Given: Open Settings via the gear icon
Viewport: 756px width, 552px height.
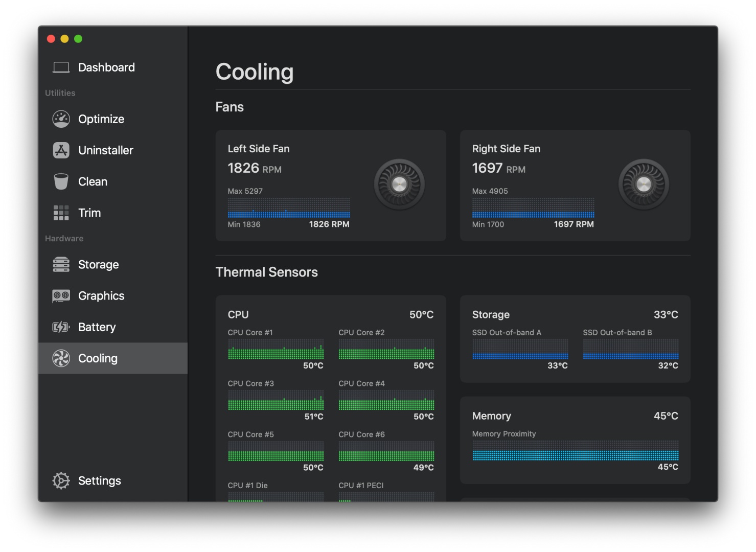Looking at the screenshot, I should point(61,480).
